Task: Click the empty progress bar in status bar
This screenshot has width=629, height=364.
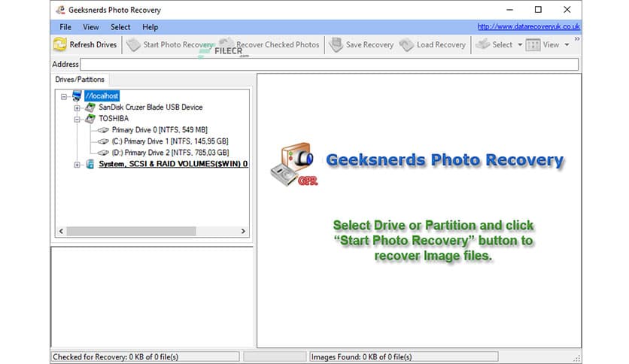Action: (275, 356)
